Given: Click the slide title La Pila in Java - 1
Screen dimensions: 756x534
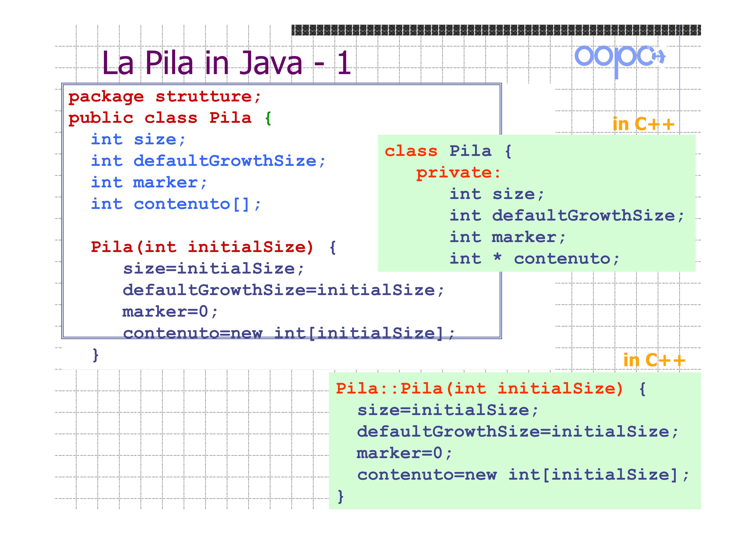Looking at the screenshot, I should tap(226, 63).
